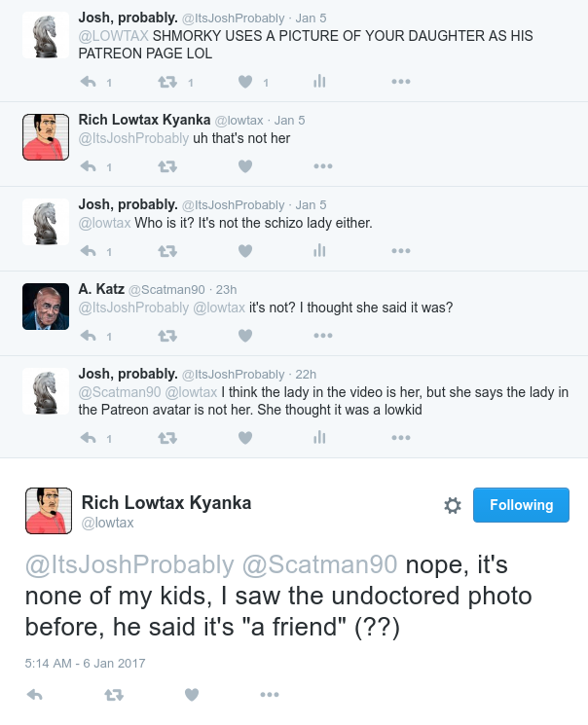Viewport: 588px width, 725px height.
Task: Like the main 'none of my kids' tweet
Action: (192, 695)
